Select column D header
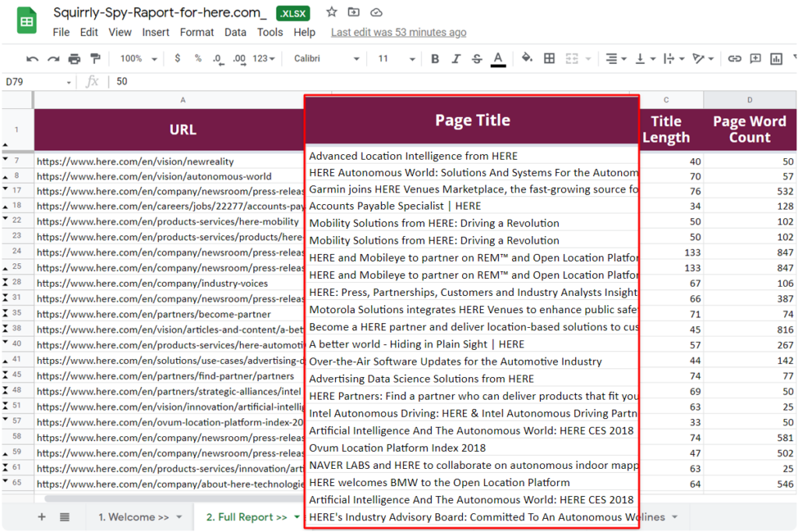798x532 pixels. pos(750,100)
